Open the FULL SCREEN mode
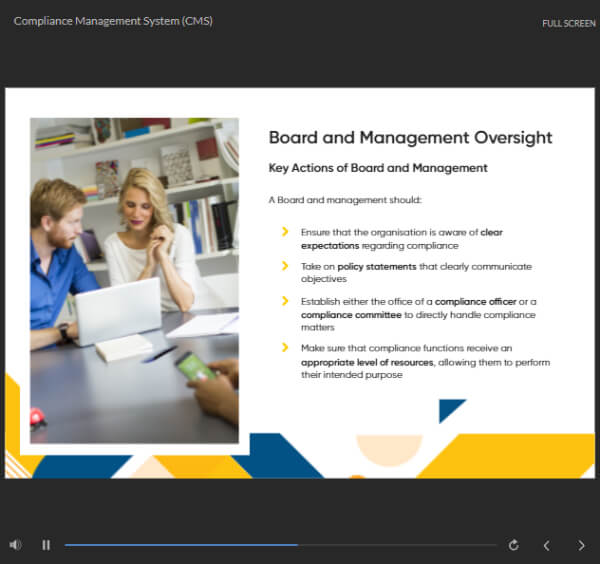The height and width of the screenshot is (564, 600). point(569,24)
